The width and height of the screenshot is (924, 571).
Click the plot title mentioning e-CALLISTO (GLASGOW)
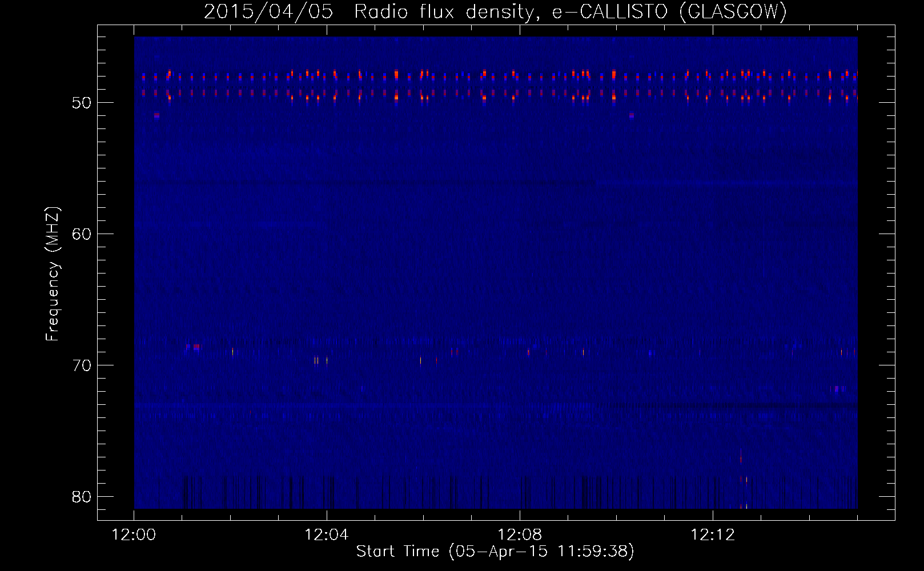(x=495, y=11)
